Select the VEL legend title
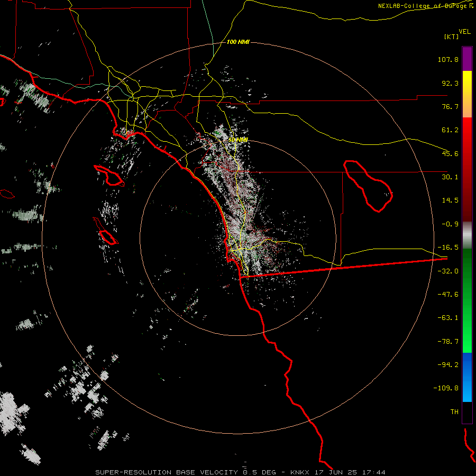 point(464,31)
